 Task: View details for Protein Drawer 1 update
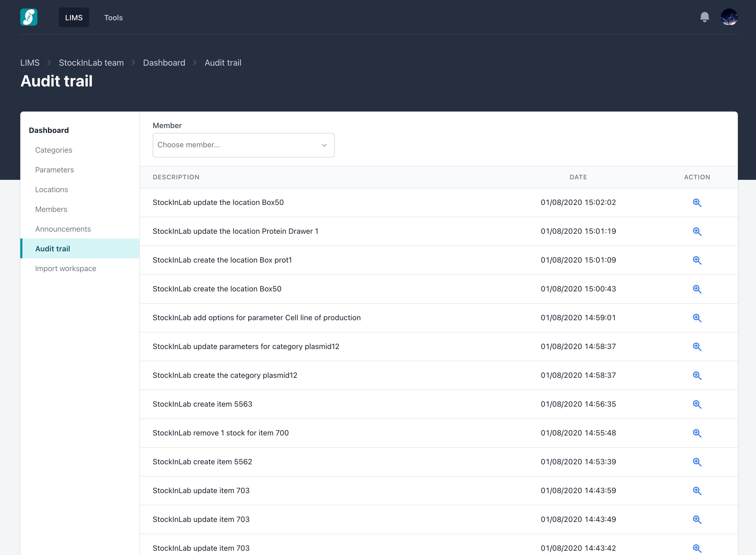coord(697,232)
